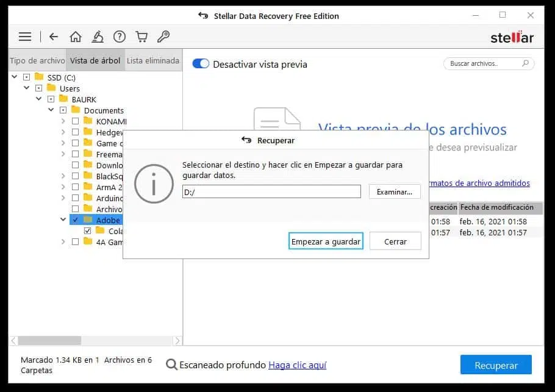Expand the Hedgew folder node
Image resolution: width=555 pixels, height=392 pixels.
click(x=63, y=132)
